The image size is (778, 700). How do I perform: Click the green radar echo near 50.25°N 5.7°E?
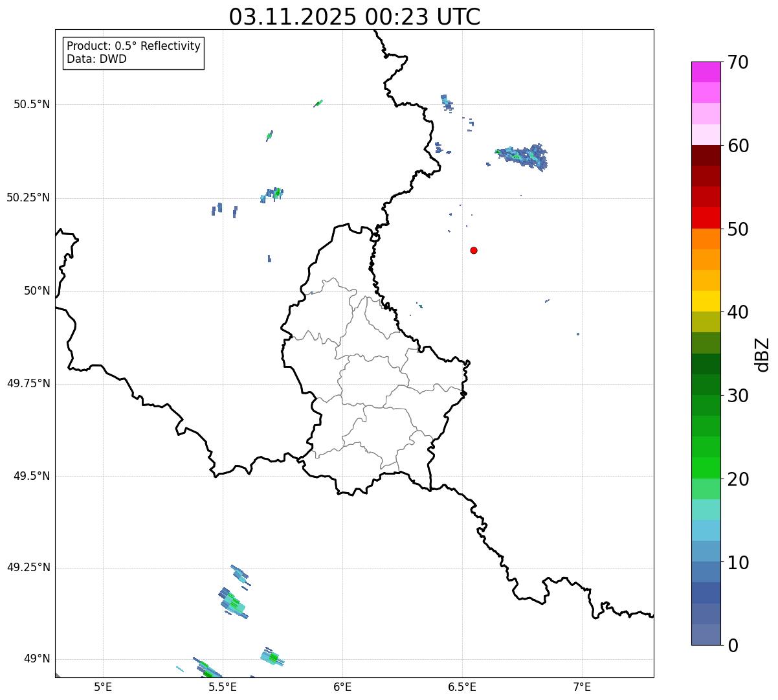coord(277,192)
